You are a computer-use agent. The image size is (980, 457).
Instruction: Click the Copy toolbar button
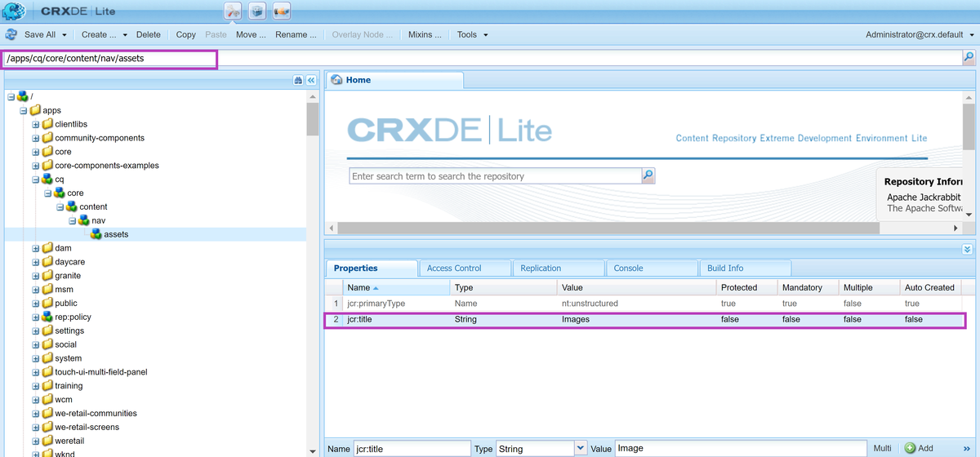point(186,34)
